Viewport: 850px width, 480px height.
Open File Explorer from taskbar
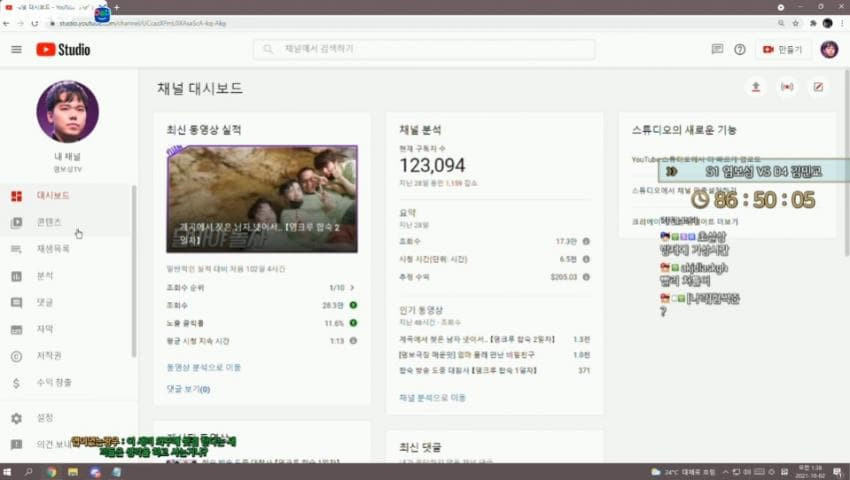(x=73, y=472)
